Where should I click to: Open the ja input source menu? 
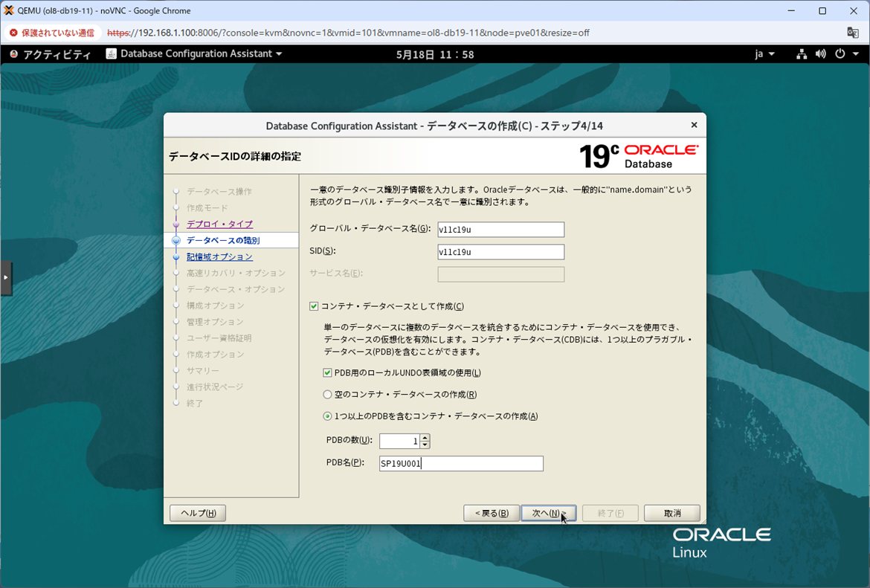(x=764, y=54)
